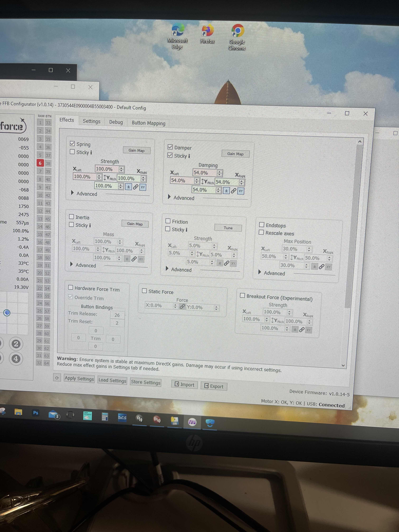Click the Store Settings button
This screenshot has height=532, width=399.
coord(146,382)
